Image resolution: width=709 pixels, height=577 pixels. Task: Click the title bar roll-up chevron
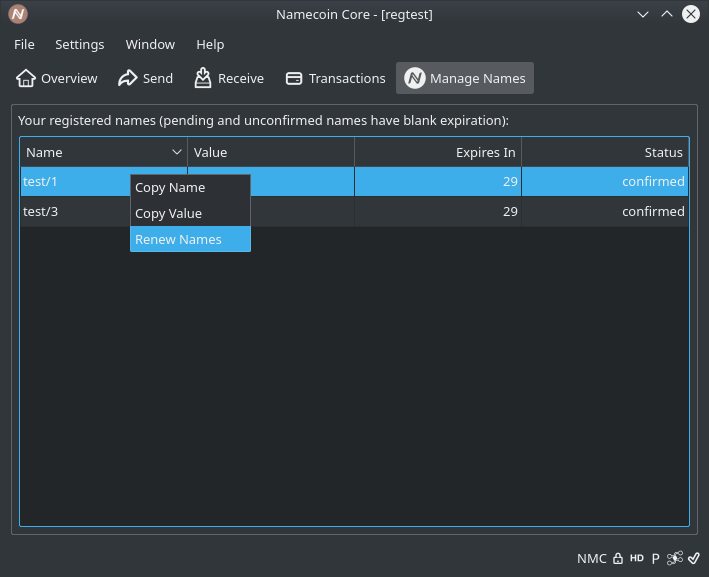[666, 14]
